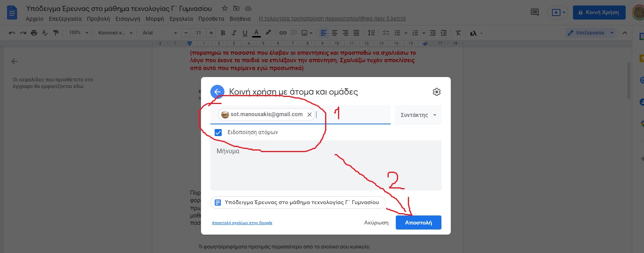This screenshot has height=253, width=644.
Task: Uncheck the Ειδοποίηση ατόμων checkbox
Action: 218,132
